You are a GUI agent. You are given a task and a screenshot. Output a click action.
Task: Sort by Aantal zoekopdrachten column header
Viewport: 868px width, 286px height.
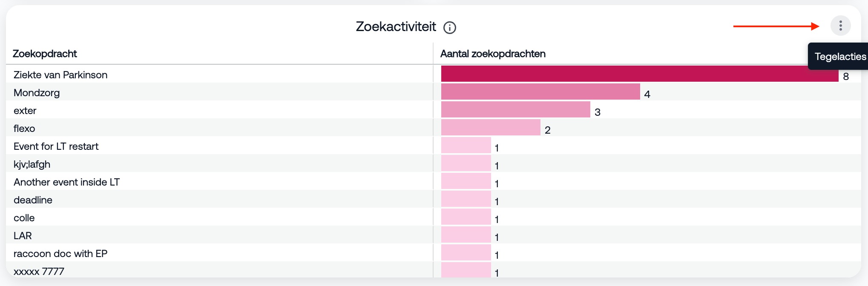tap(493, 54)
